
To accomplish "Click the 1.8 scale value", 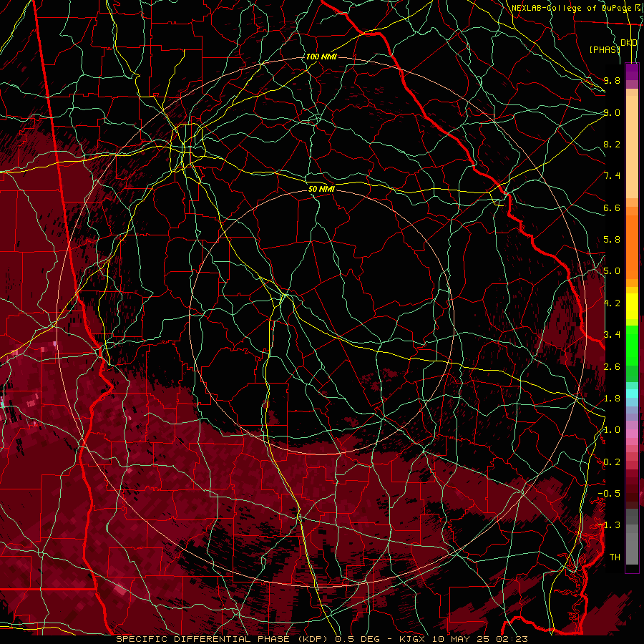I will [x=612, y=399].
